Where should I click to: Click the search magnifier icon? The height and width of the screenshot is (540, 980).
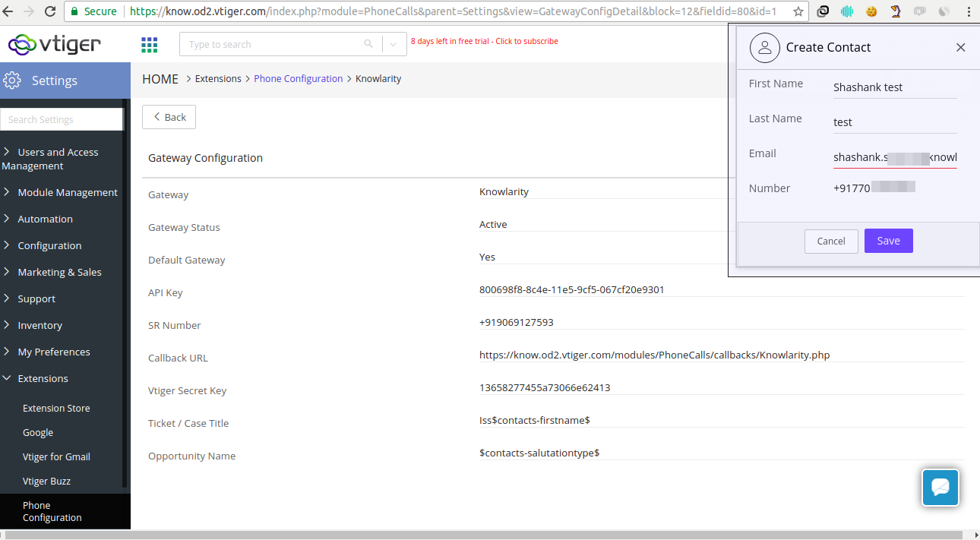click(x=368, y=44)
